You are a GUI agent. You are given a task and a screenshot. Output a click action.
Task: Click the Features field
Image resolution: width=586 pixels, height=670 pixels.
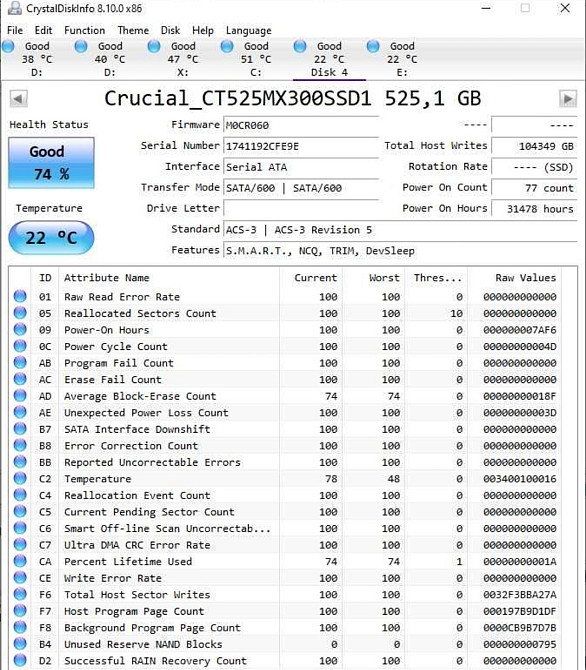400,251
